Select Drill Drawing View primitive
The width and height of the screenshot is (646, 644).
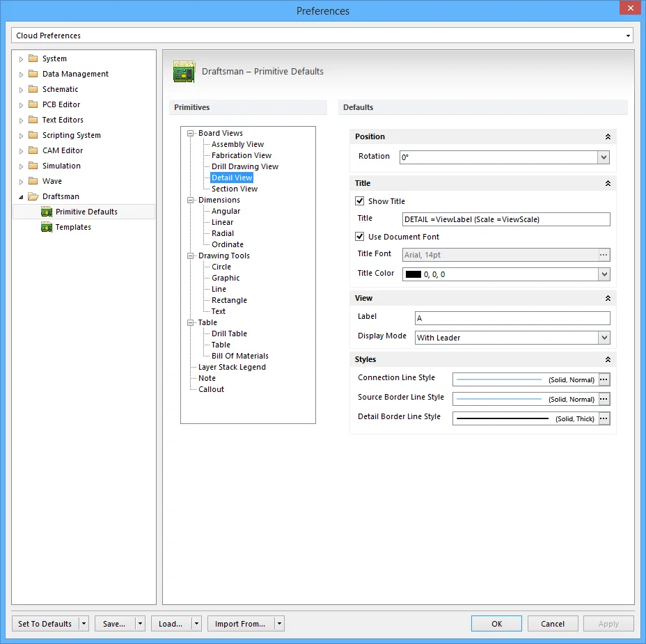point(245,166)
